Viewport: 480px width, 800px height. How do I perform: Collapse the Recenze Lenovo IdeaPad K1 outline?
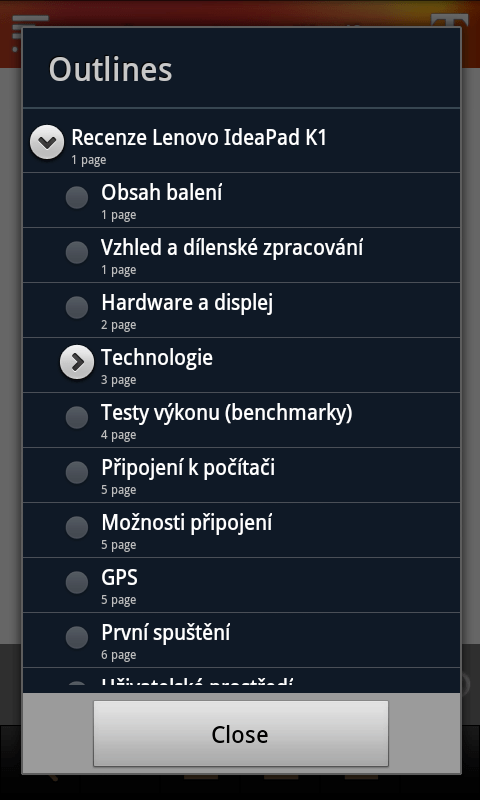[x=47, y=142]
